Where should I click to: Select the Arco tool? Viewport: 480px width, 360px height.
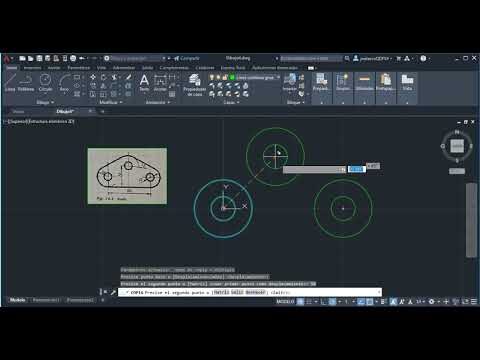click(64, 83)
